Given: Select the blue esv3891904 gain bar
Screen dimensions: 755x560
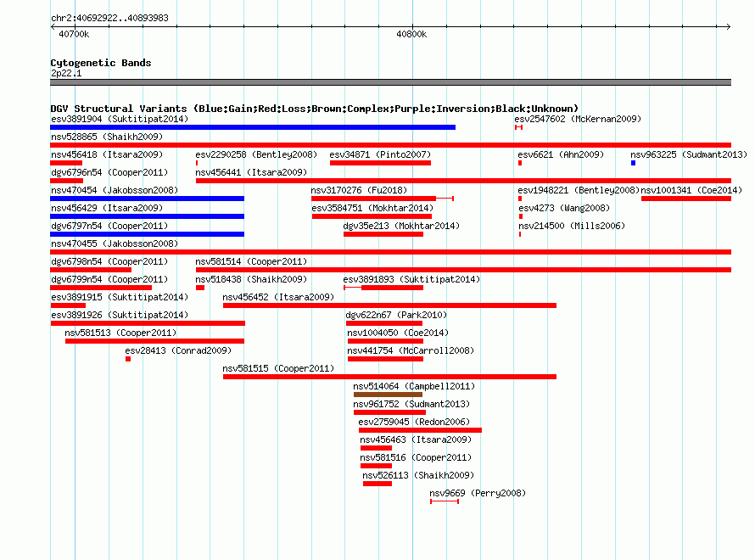Looking at the screenshot, I should pos(253,127).
